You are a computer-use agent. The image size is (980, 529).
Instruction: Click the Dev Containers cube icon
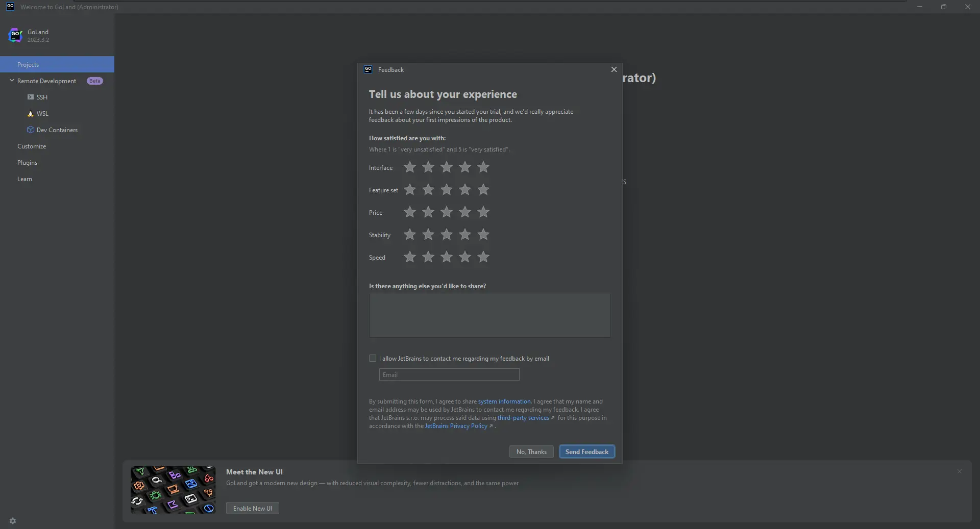[x=31, y=130]
